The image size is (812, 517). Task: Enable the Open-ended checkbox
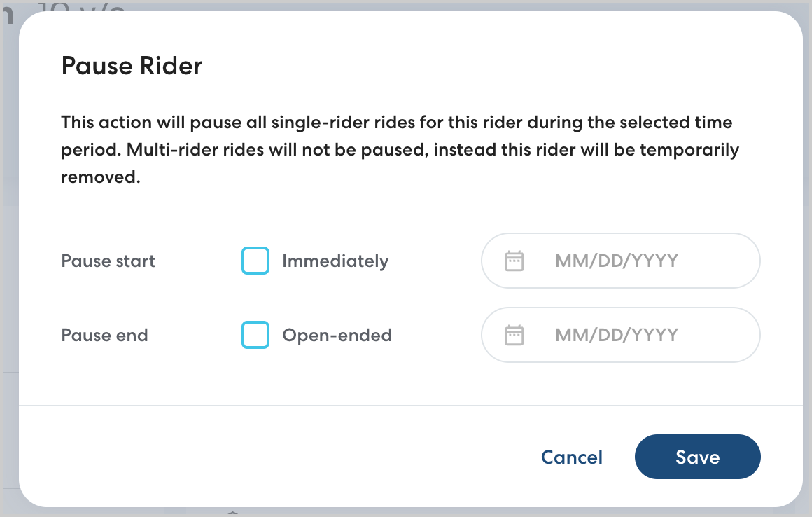(255, 336)
